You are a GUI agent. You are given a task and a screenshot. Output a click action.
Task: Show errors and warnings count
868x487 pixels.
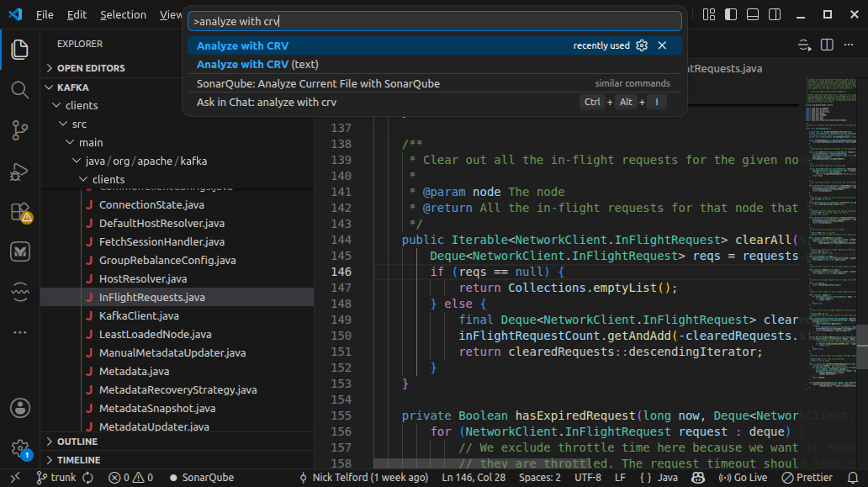coord(130,478)
